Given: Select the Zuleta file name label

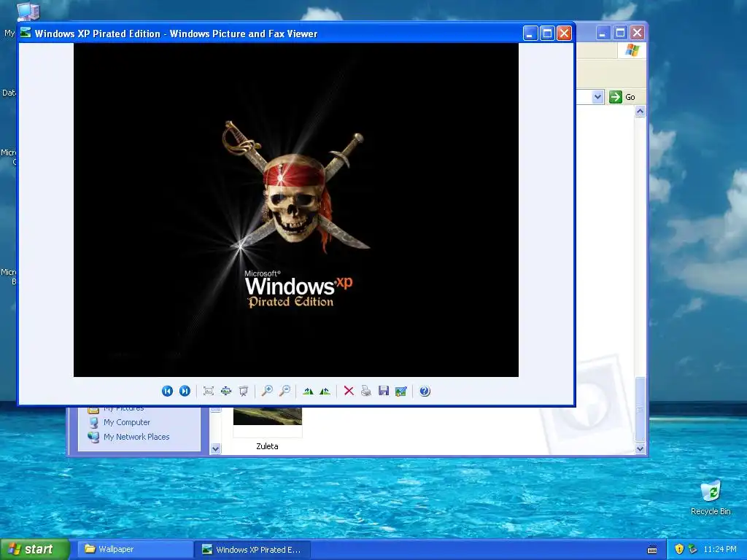Looking at the screenshot, I should coord(267,446).
